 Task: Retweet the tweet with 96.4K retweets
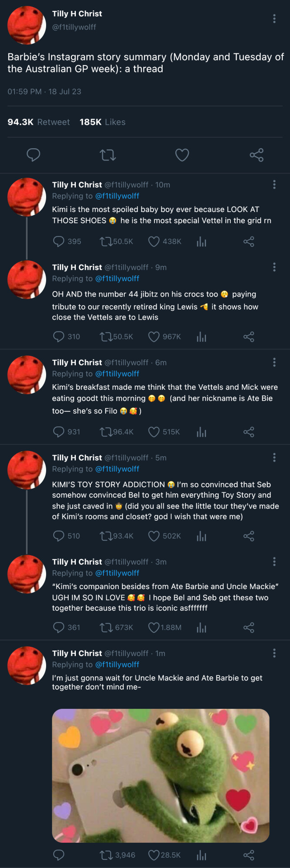(106, 432)
